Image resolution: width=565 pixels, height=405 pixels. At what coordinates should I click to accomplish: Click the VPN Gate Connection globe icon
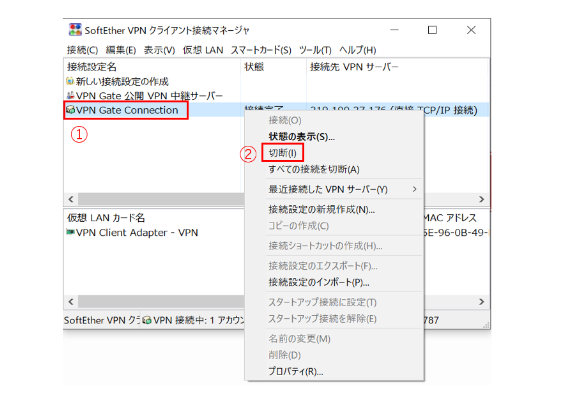(x=71, y=110)
